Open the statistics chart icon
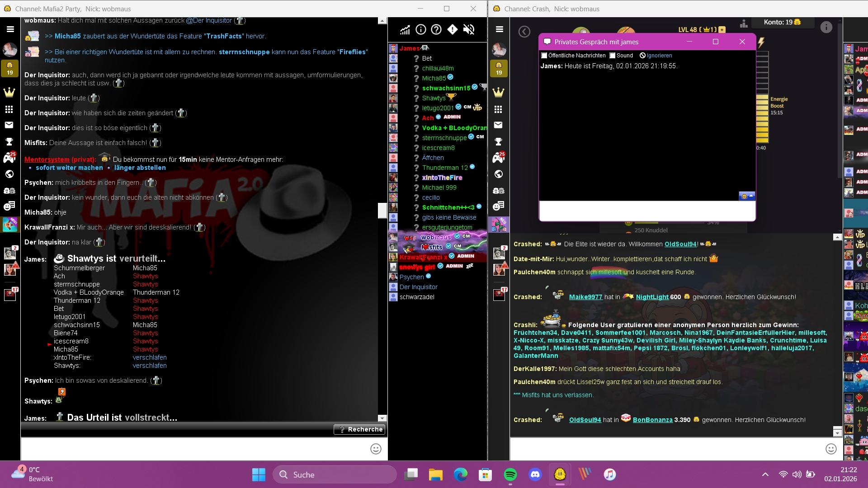 point(405,30)
